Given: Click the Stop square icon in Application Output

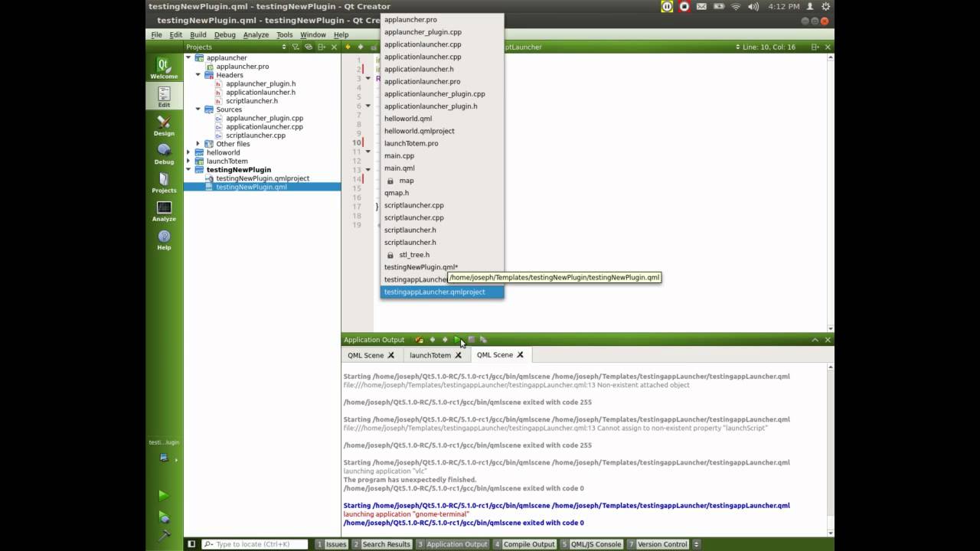Looking at the screenshot, I should [471, 340].
